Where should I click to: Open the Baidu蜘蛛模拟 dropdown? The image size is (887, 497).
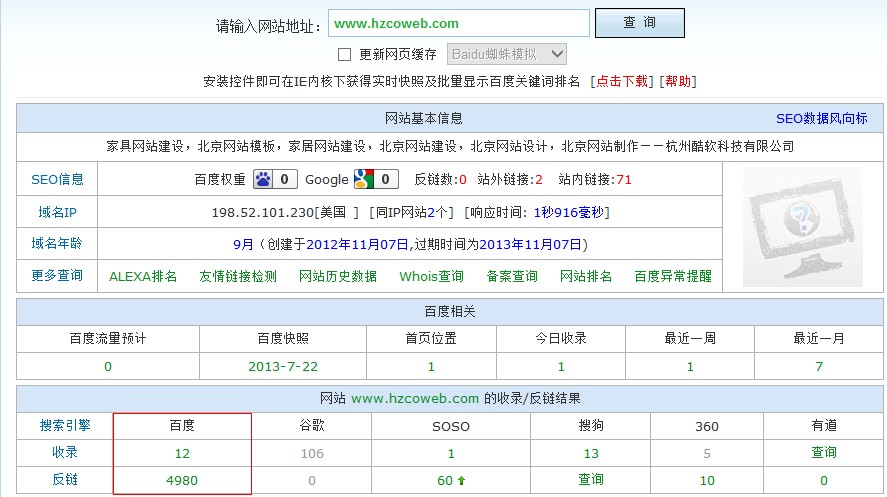pos(506,54)
